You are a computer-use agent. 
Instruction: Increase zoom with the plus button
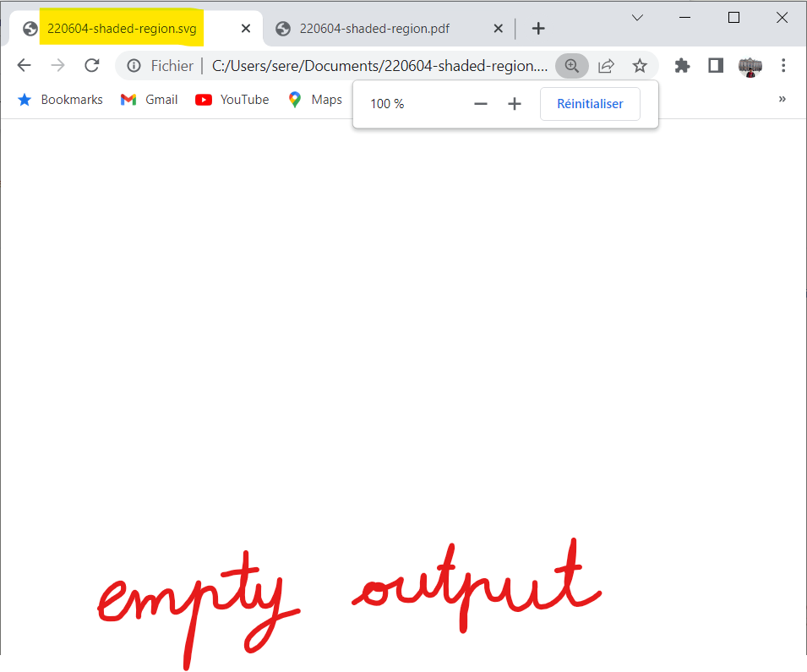coord(515,104)
